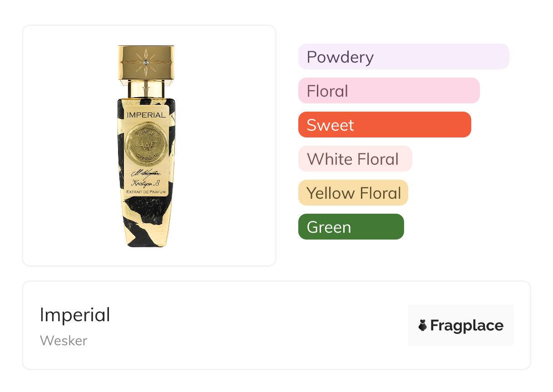Click the IMPERIAL label on the bottle
This screenshot has height=392, width=553.
[x=146, y=115]
